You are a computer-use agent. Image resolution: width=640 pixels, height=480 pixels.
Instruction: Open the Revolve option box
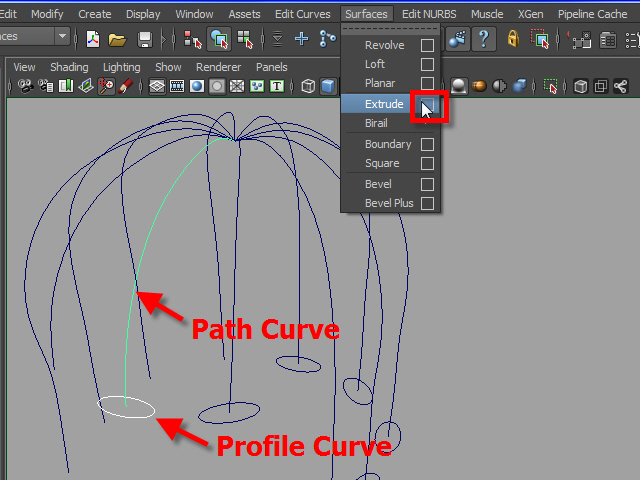point(427,45)
